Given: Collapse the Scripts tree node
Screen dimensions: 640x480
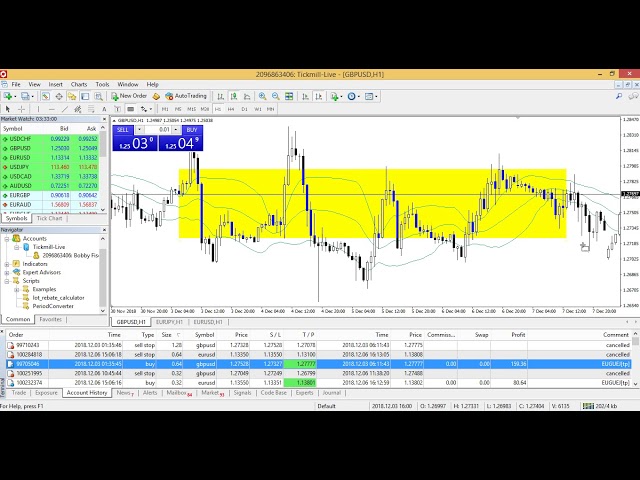Looking at the screenshot, I should (x=7, y=281).
